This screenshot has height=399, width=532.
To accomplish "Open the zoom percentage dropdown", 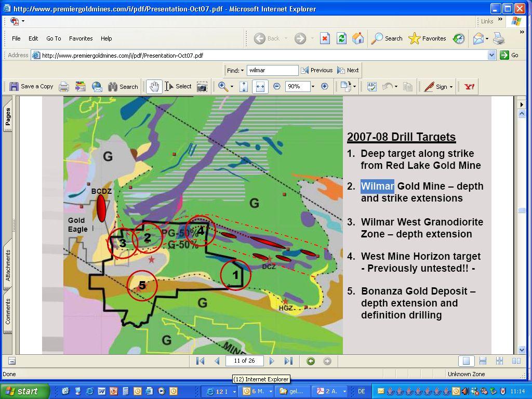I will click(x=313, y=87).
